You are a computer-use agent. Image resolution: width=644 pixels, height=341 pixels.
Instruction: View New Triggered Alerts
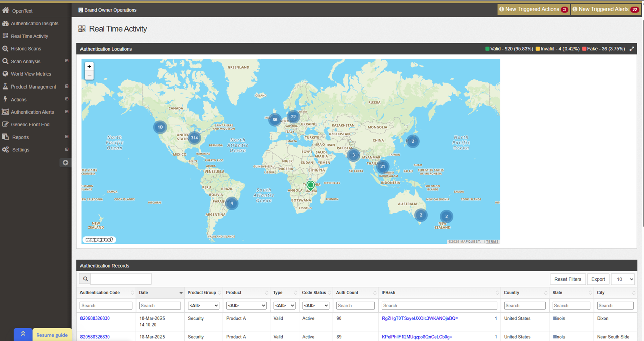(606, 9)
